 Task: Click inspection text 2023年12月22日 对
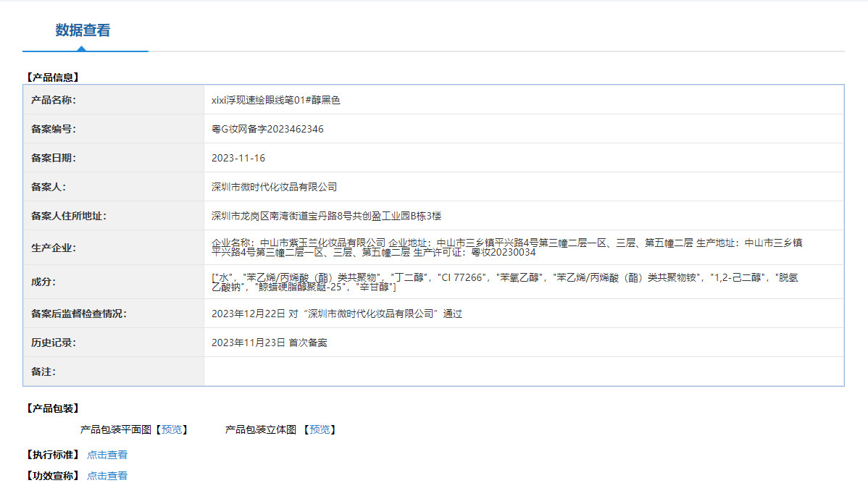pyautogui.click(x=254, y=314)
